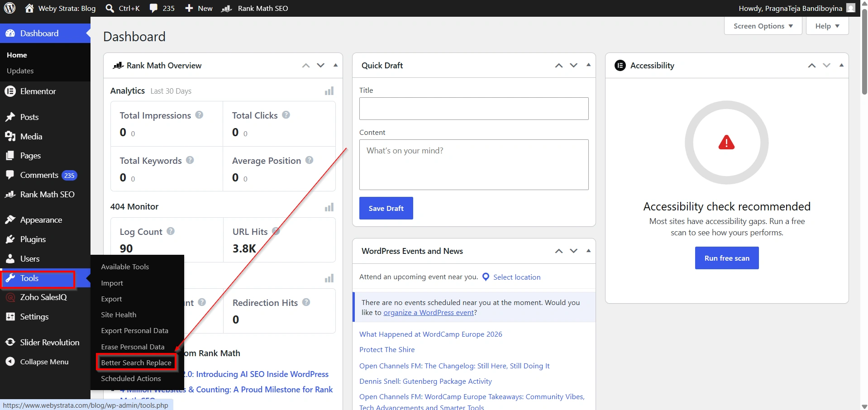The height and width of the screenshot is (410, 868).
Task: Open 404 Monitor chart icon
Action: click(329, 207)
